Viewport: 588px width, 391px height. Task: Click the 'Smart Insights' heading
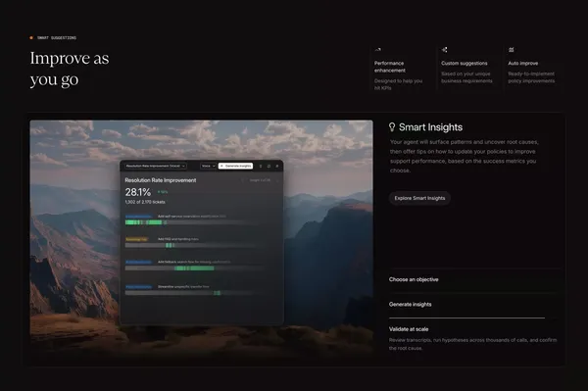pyautogui.click(x=430, y=127)
